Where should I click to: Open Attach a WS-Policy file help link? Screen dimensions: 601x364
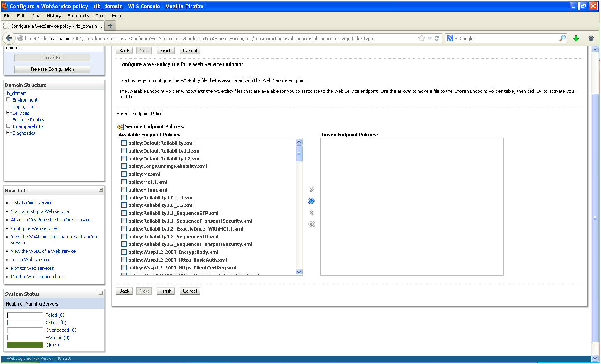(51, 220)
